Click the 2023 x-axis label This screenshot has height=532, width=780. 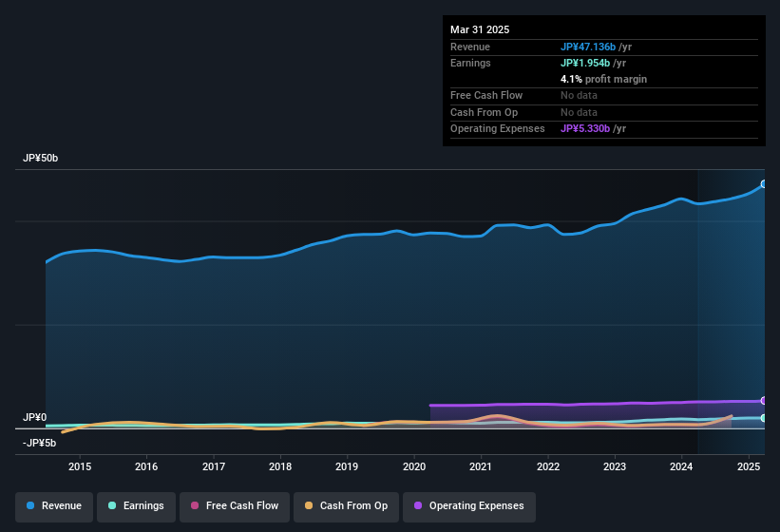coord(615,466)
